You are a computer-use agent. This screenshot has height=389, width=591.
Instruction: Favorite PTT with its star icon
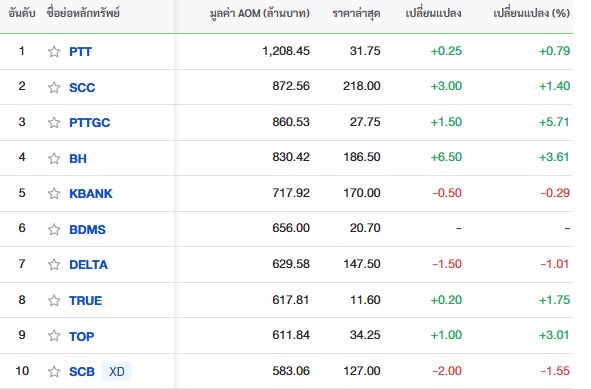click(x=54, y=51)
